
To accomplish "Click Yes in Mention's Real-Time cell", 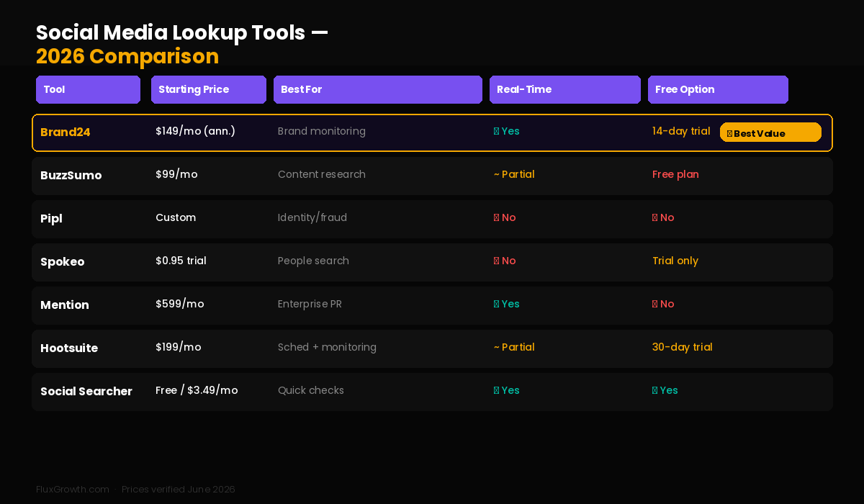I will [x=507, y=304].
